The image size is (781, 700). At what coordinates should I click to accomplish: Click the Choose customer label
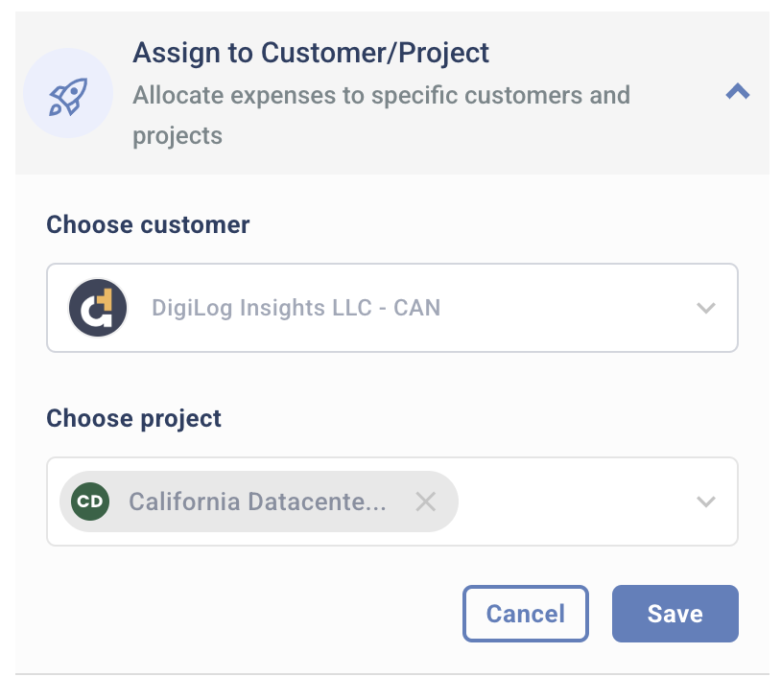click(x=147, y=224)
